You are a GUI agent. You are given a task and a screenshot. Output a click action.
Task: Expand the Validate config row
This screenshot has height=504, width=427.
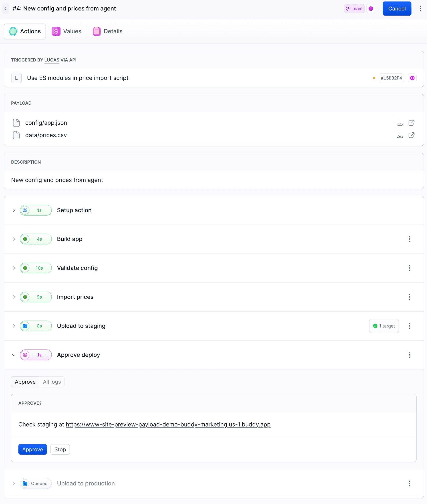click(x=14, y=268)
